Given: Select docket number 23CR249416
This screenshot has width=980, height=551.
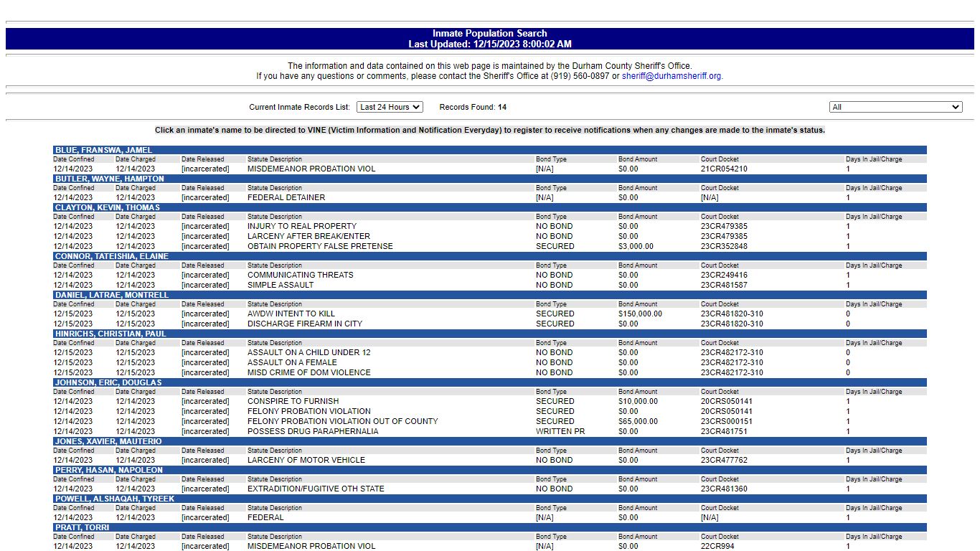Looking at the screenshot, I should coord(724,275).
